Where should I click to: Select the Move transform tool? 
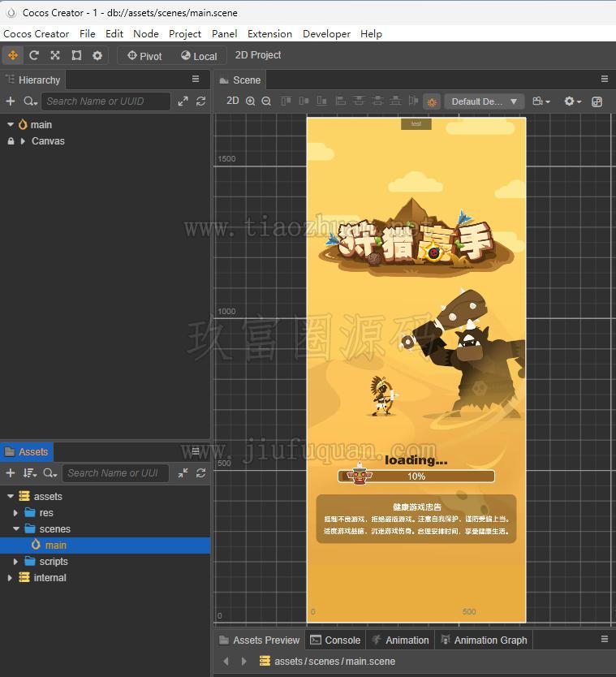pos(12,55)
